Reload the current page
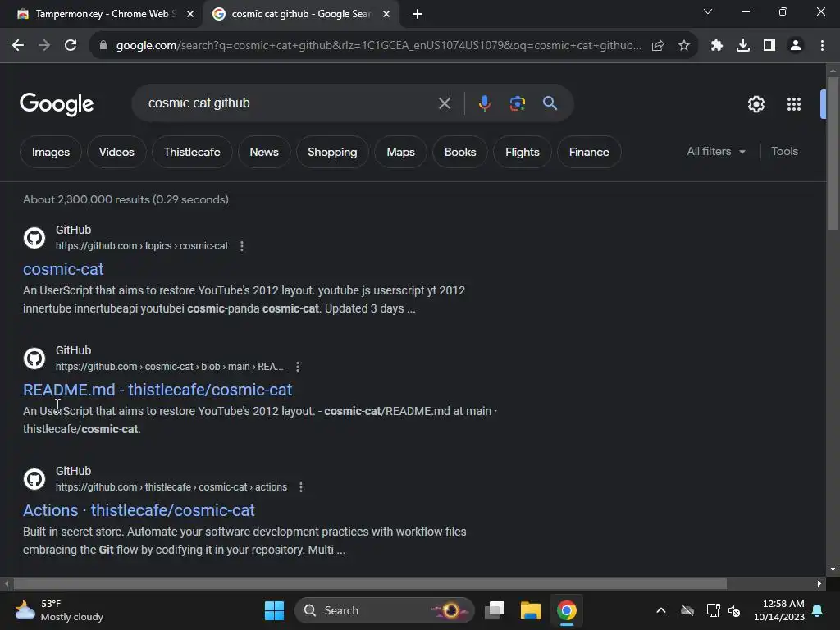This screenshot has height=630, width=840. coord(71,46)
